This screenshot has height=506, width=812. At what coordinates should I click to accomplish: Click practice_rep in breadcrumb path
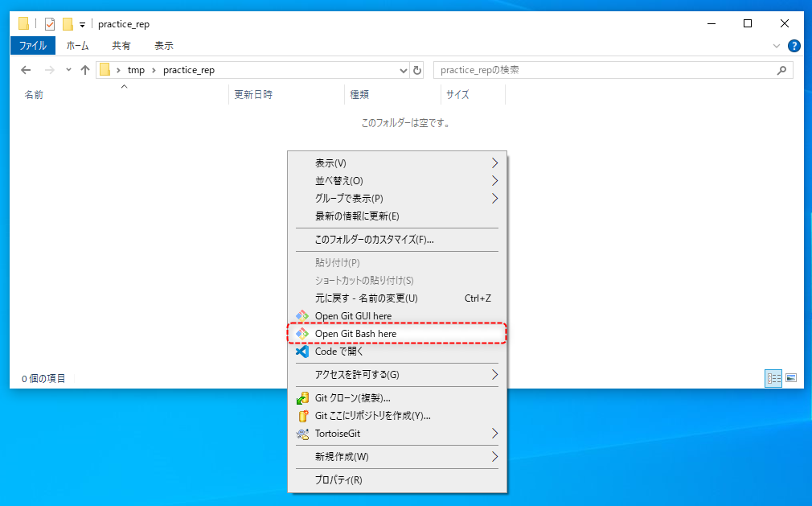[188, 70]
